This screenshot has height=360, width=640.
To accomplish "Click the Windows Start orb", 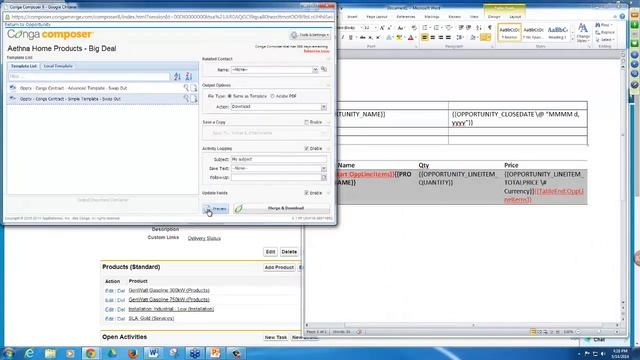I will pos(9,353).
